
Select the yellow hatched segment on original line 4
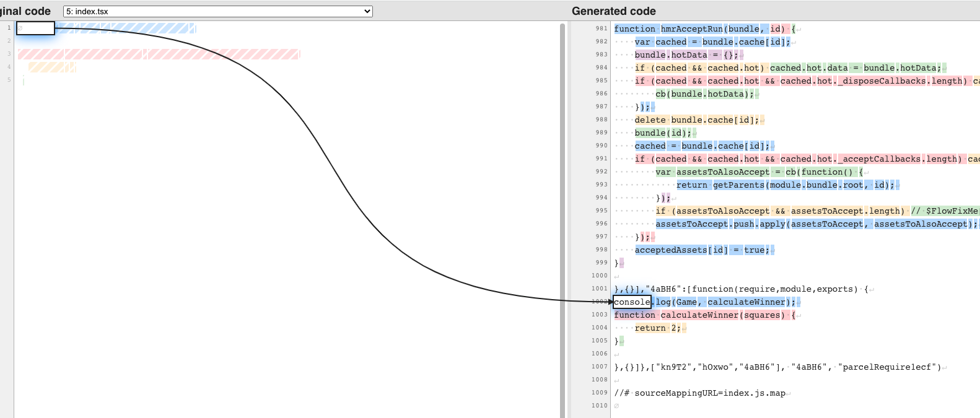tap(52, 67)
